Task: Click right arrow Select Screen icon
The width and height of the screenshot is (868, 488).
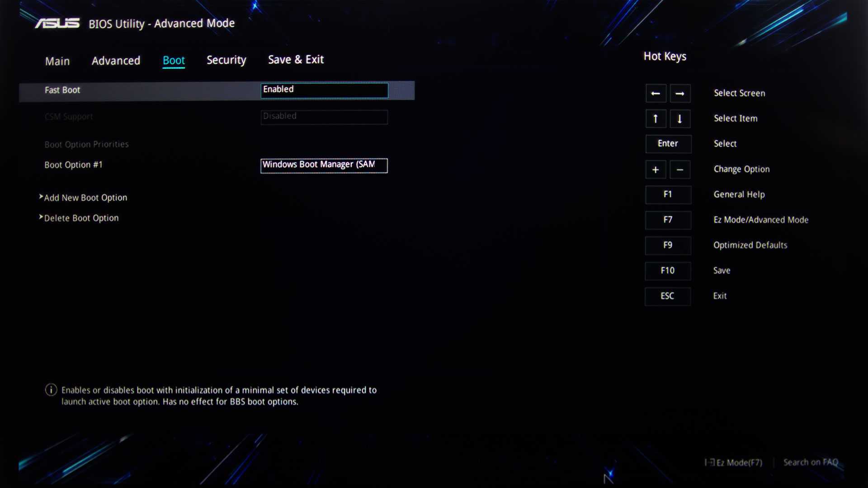Action: coord(679,93)
